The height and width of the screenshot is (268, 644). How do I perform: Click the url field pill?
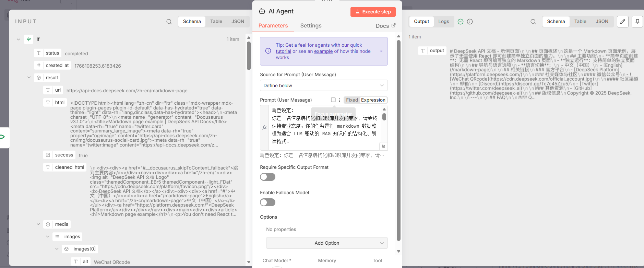[x=53, y=90]
